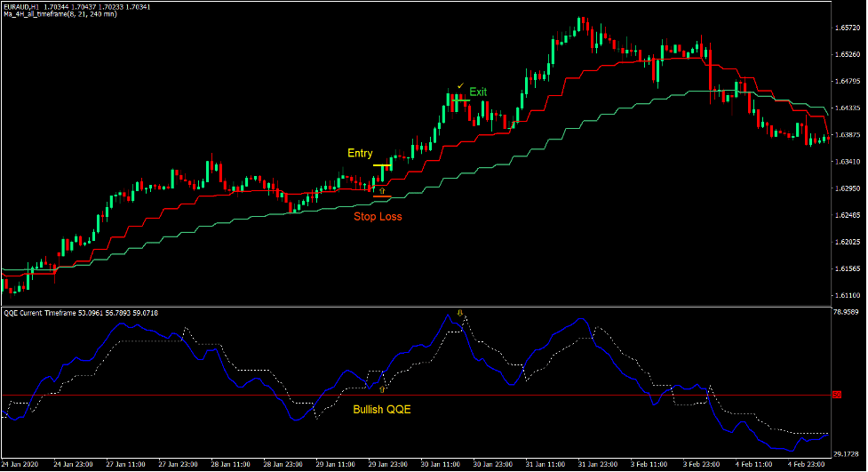This screenshot has width=868, height=472.
Task: Click the 1.65720 price on the axis
Action: 847,28
